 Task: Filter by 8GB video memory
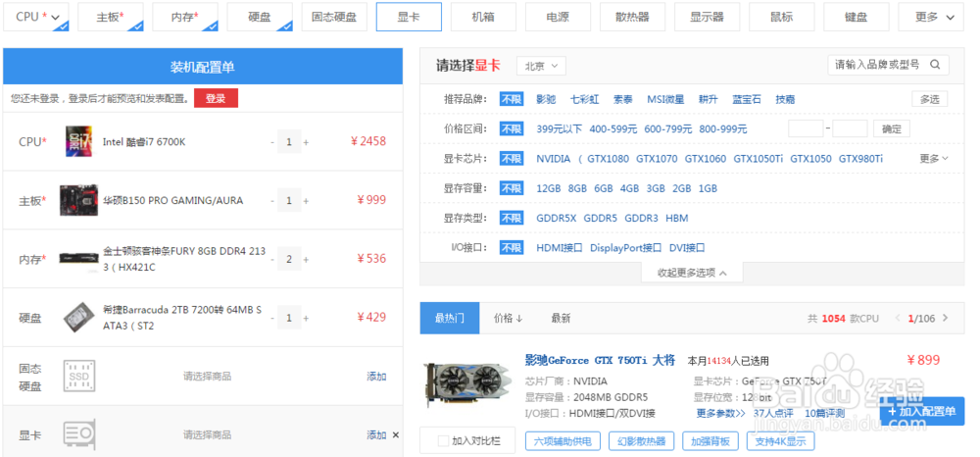click(577, 188)
